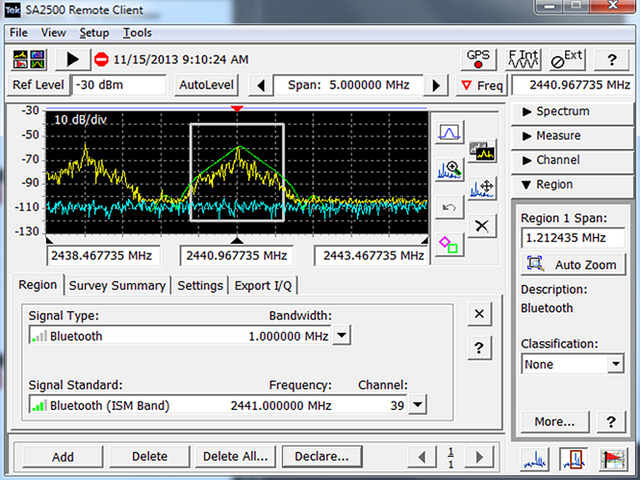
Task: Remove the signal type entry with X
Action: click(479, 314)
